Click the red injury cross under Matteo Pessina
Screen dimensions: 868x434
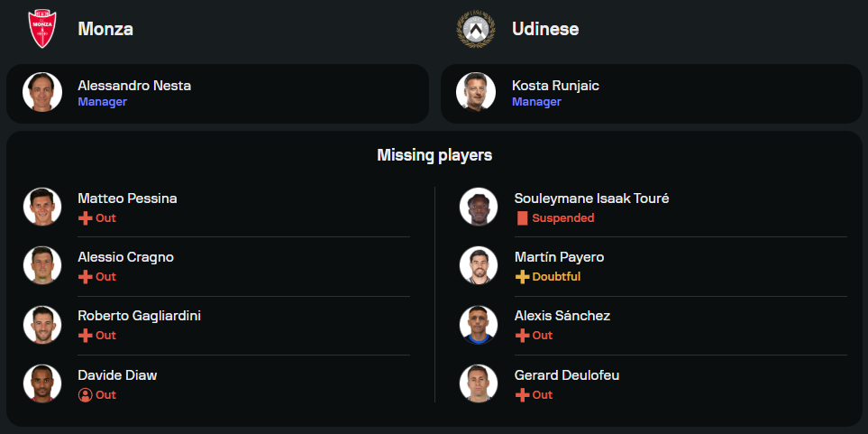pyautogui.click(x=86, y=218)
